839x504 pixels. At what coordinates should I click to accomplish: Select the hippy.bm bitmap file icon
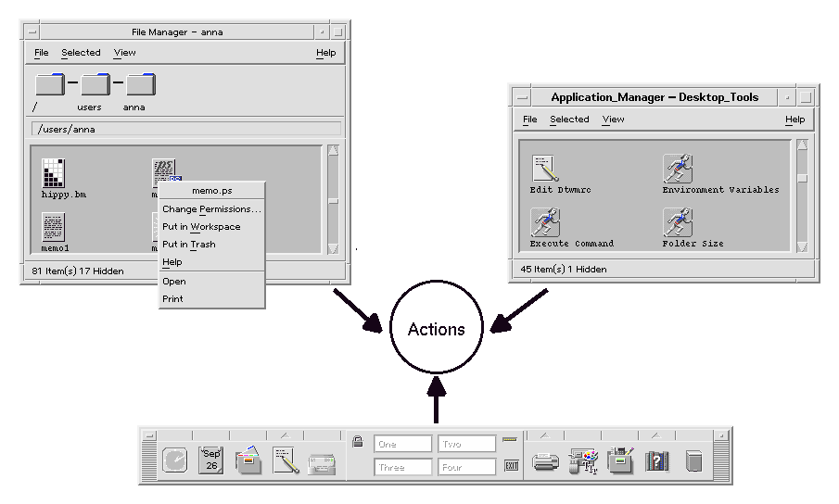pyautogui.click(x=55, y=173)
